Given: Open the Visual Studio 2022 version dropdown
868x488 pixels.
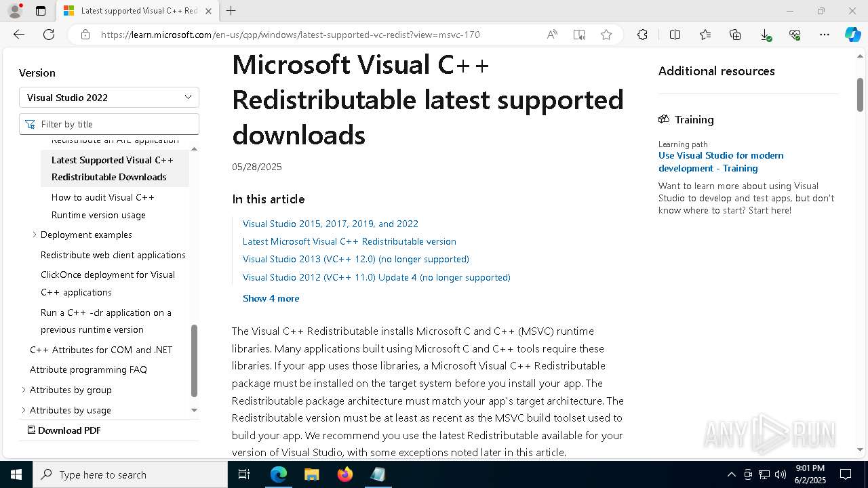Looking at the screenshot, I should click(x=109, y=97).
